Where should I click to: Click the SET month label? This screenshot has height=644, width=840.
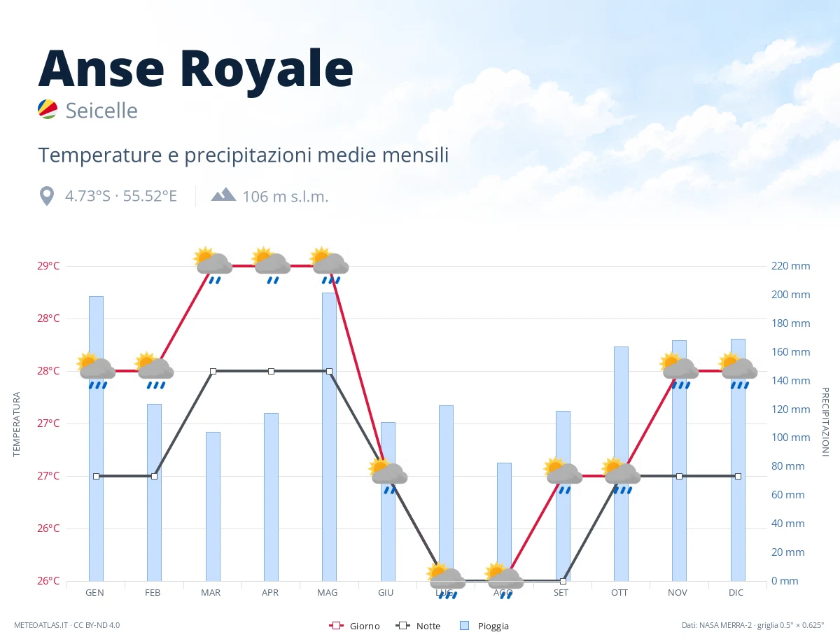561,592
